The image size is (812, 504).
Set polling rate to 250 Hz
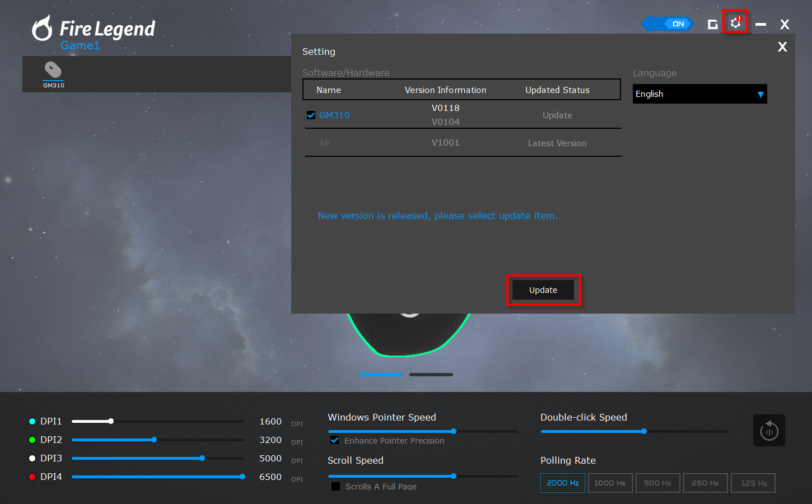coord(705,483)
